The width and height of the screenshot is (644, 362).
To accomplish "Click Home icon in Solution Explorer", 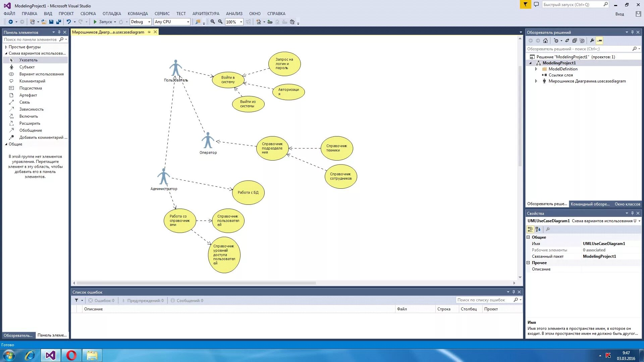I will point(545,41).
